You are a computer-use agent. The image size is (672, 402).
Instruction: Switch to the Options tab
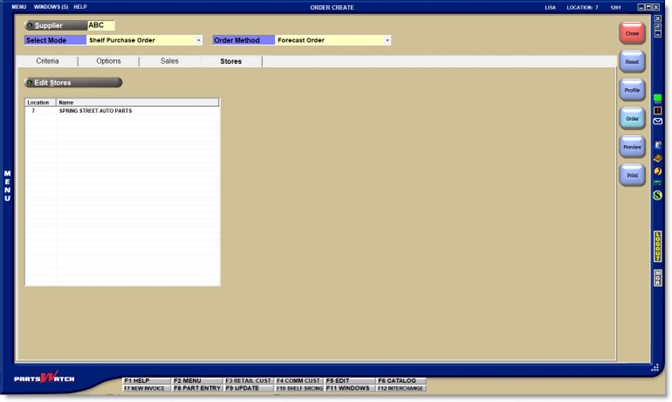coord(108,61)
